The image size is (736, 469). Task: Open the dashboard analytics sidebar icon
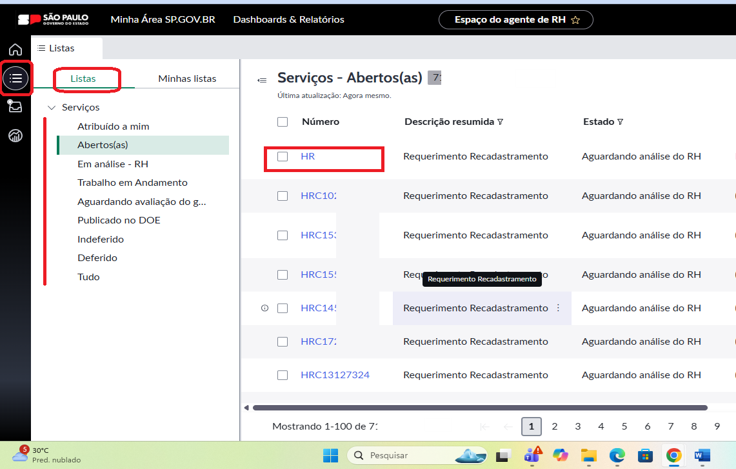click(x=15, y=135)
